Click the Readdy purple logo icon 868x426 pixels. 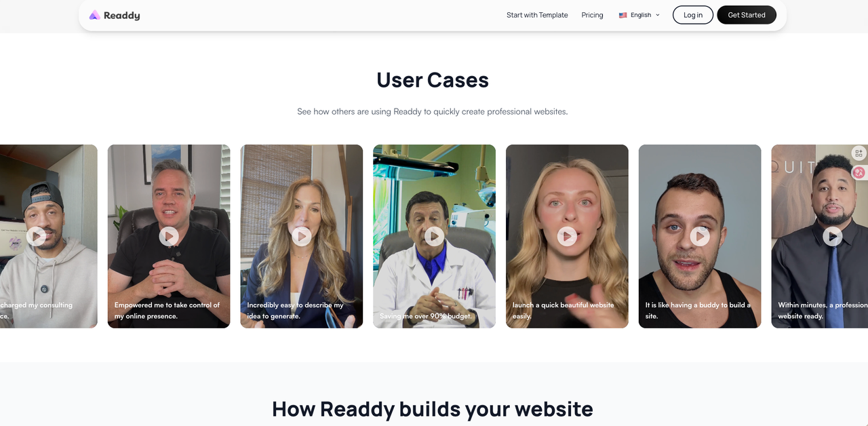click(94, 15)
